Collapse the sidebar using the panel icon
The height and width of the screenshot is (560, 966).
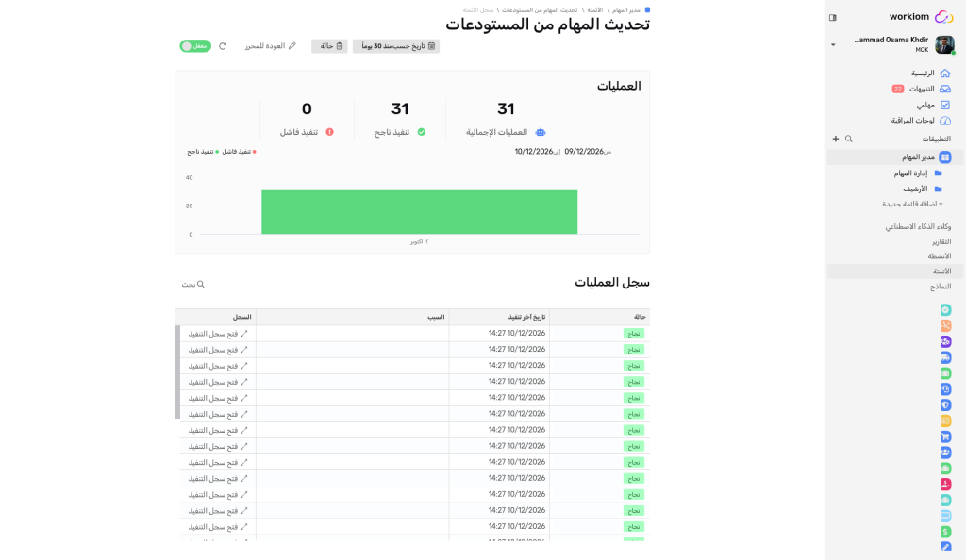(833, 18)
